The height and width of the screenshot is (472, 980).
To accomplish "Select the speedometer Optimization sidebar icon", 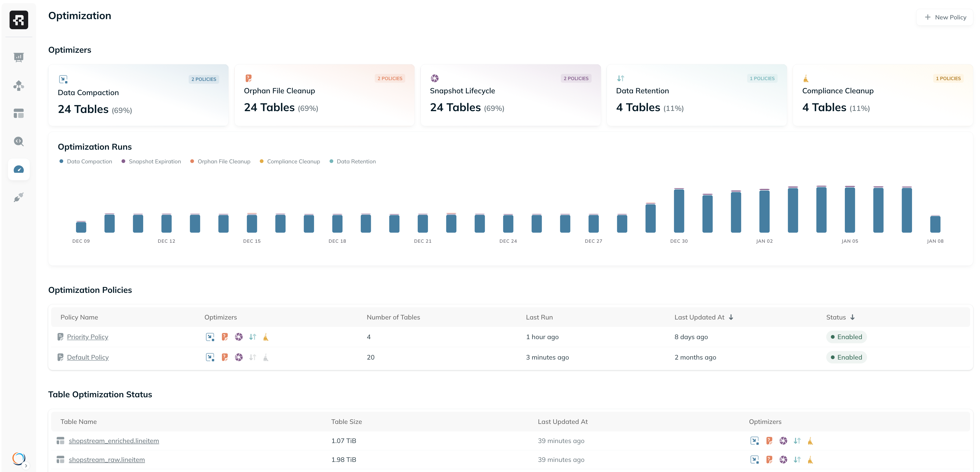I will click(x=19, y=169).
